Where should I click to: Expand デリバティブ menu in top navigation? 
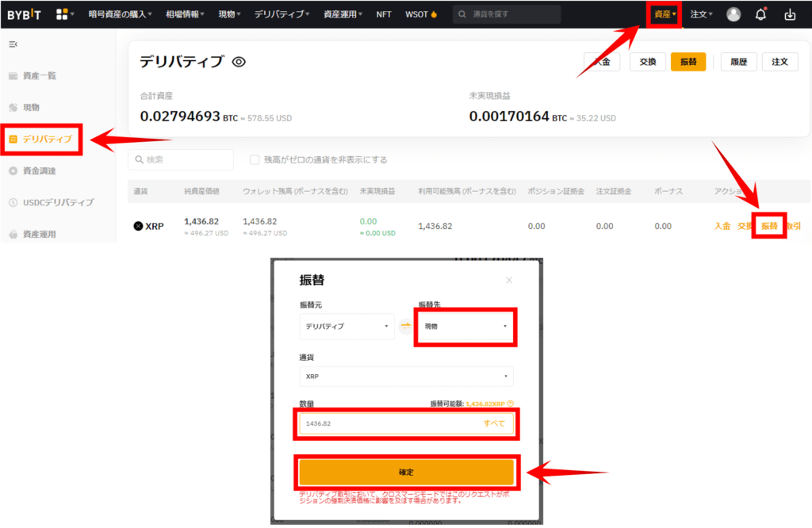click(x=282, y=14)
